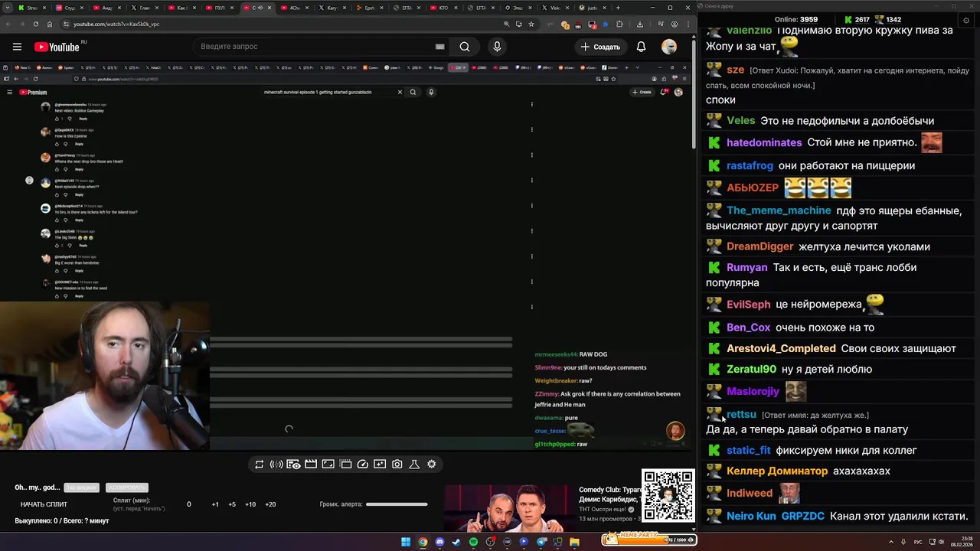Viewport: 980px width, 551px height.
Task: Reload the page in Chrome
Action: (36, 24)
